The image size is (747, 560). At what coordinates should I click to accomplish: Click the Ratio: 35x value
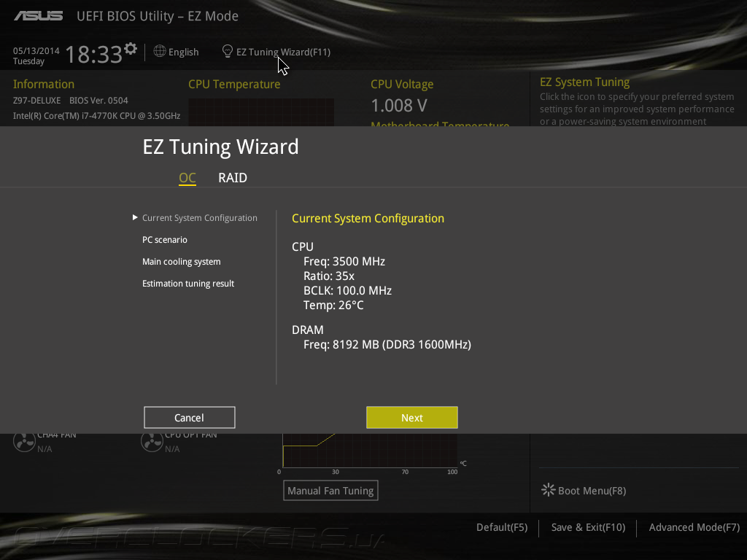tap(329, 276)
